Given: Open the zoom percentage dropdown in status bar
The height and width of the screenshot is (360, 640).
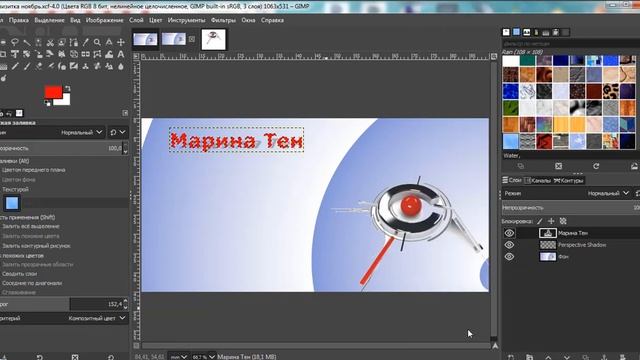Looking at the screenshot, I should pyautogui.click(x=203, y=357).
